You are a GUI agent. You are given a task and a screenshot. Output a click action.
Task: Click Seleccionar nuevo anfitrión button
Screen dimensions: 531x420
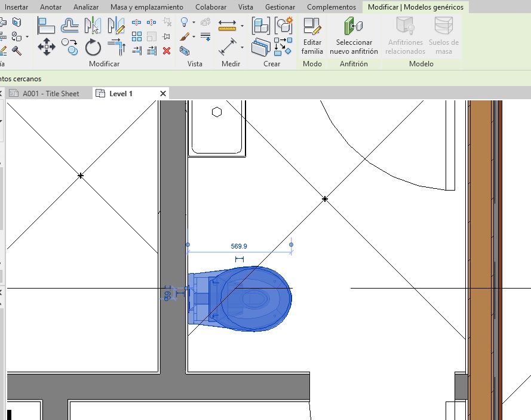tap(354, 36)
